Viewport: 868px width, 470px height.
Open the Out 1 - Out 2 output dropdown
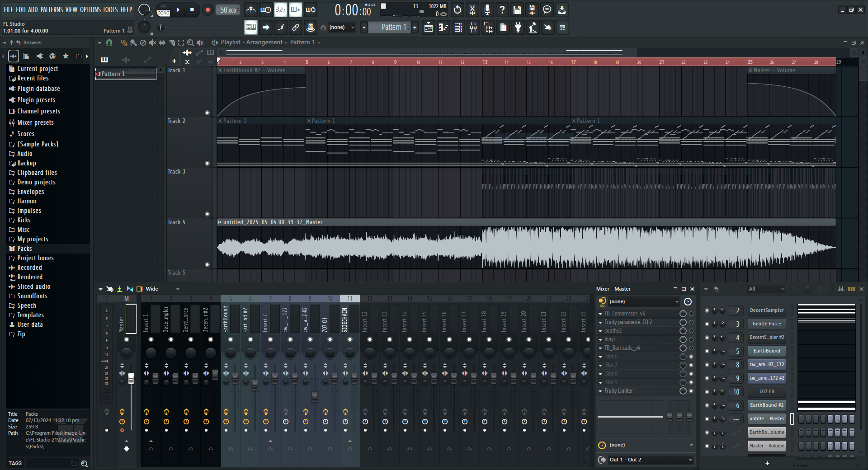pos(650,460)
